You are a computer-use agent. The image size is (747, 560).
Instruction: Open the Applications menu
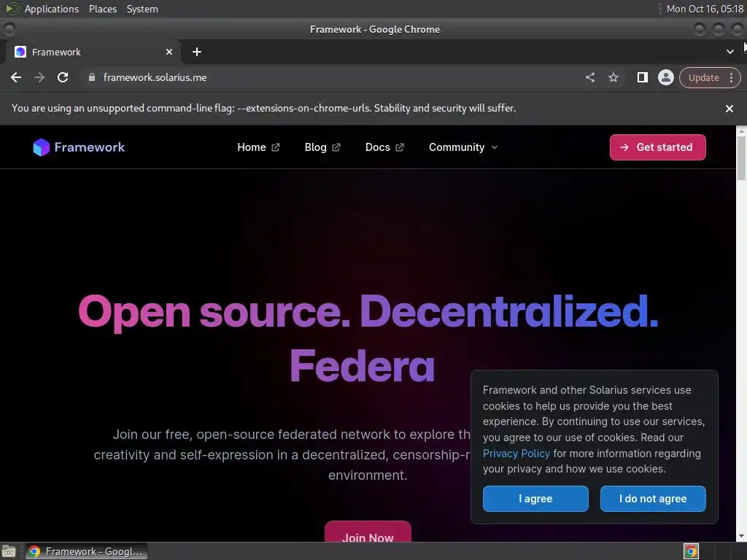pyautogui.click(x=52, y=9)
